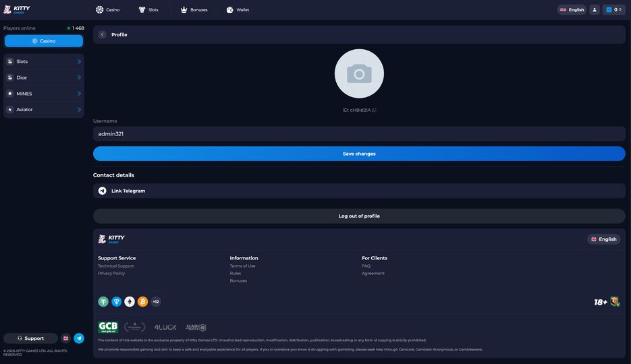Go back using the Profile back arrow
This screenshot has height=364, width=631.
(x=102, y=34)
